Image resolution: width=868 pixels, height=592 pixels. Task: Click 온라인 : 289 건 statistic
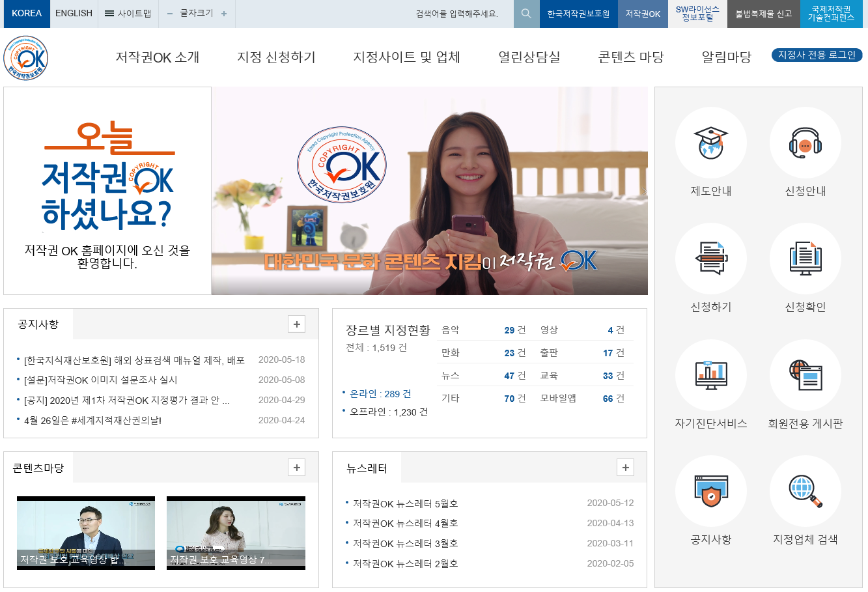point(380,394)
